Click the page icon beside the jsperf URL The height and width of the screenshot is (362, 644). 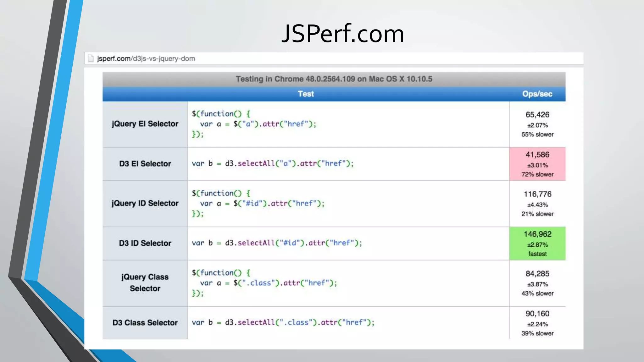pos(91,58)
